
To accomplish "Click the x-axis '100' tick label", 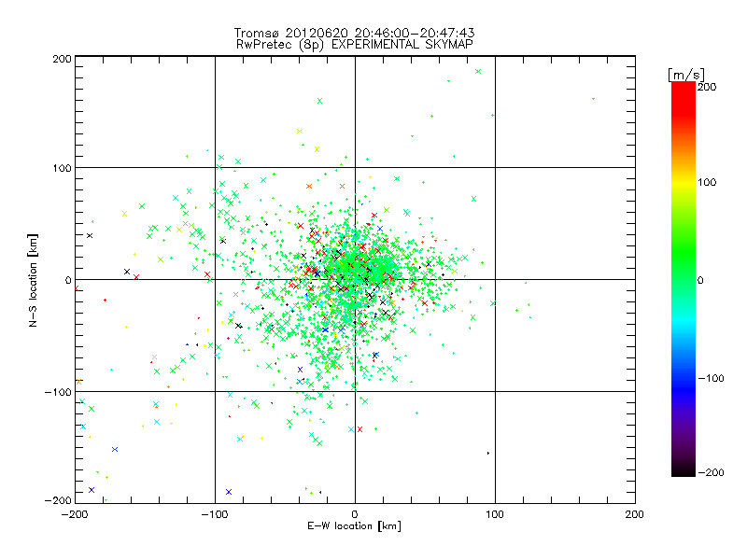I will [x=495, y=514].
